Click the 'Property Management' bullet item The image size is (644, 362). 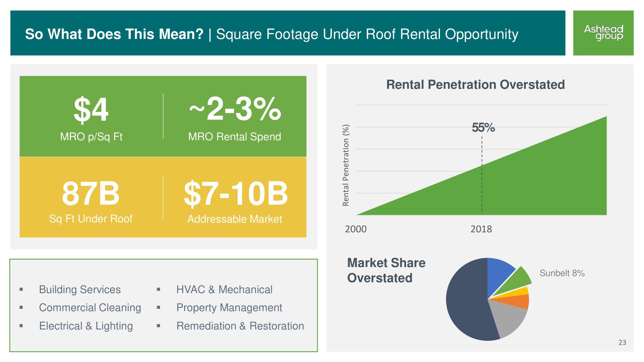pos(229,308)
